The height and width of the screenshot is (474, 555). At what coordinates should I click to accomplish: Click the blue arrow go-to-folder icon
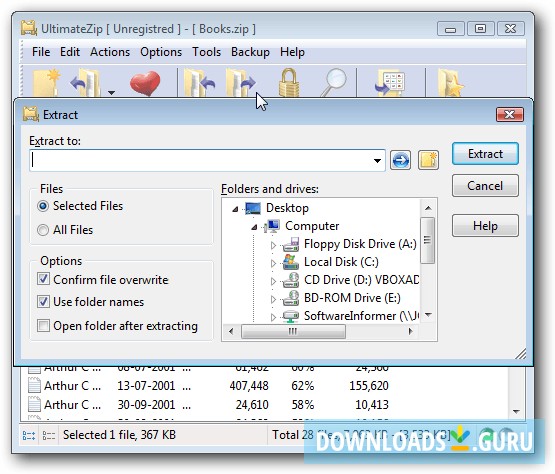click(x=400, y=160)
